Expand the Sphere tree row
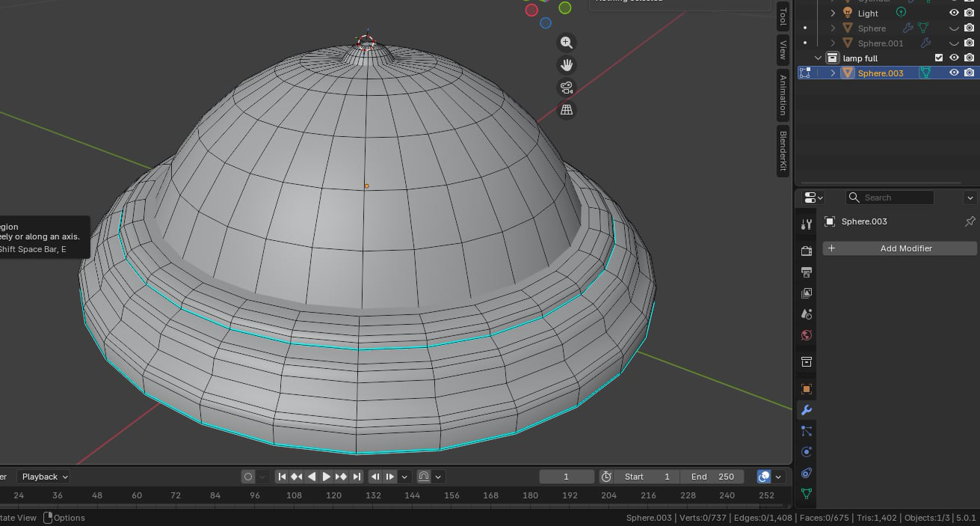980x526 pixels. click(x=833, y=28)
